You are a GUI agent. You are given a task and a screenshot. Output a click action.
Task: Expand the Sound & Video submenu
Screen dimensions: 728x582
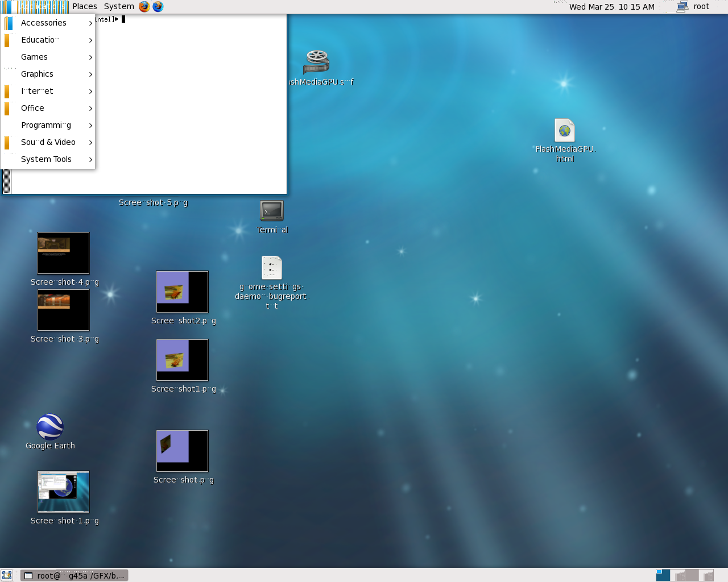[48, 142]
